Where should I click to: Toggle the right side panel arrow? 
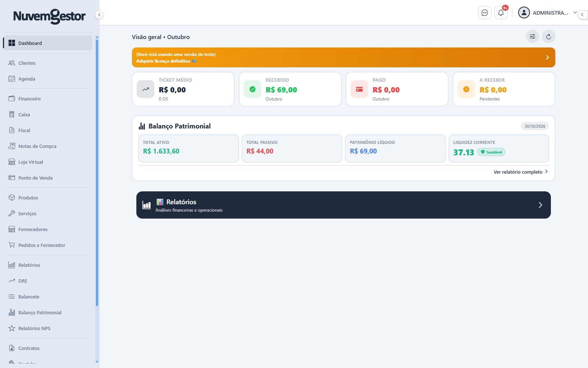click(x=582, y=15)
